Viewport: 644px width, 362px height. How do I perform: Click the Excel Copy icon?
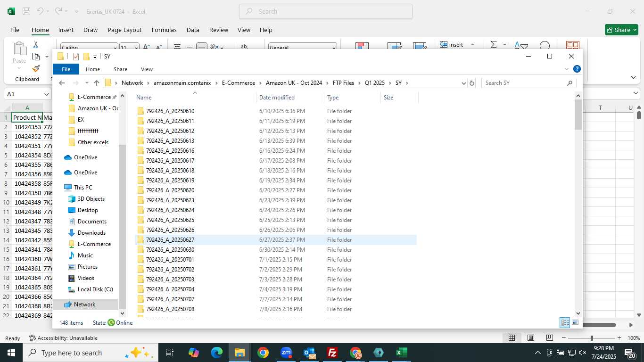[x=36, y=57]
